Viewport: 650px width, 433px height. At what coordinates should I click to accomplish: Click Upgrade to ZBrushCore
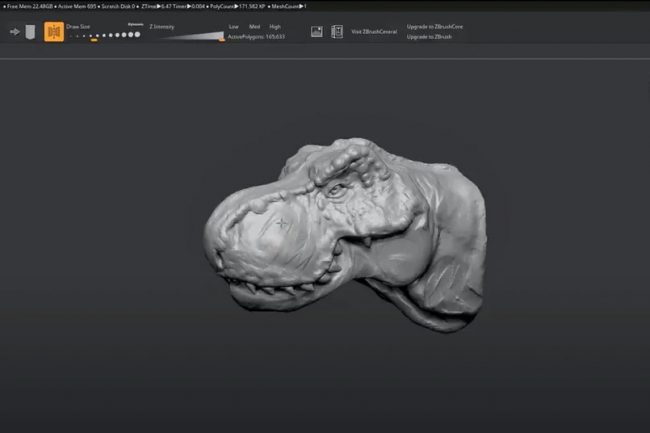coord(436,26)
